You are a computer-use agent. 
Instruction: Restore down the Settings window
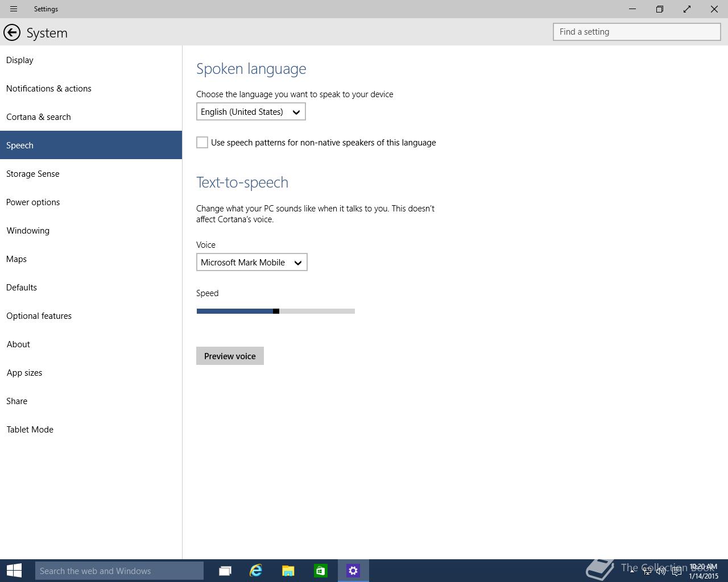tap(660, 9)
